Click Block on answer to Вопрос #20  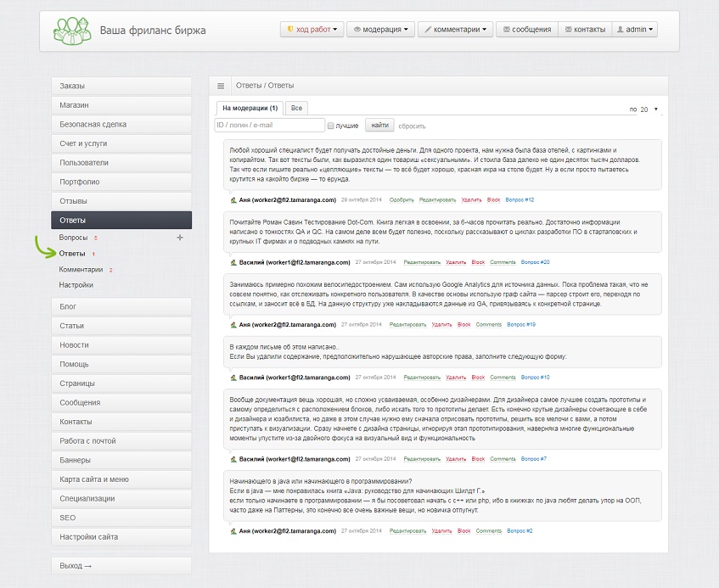coord(478,263)
